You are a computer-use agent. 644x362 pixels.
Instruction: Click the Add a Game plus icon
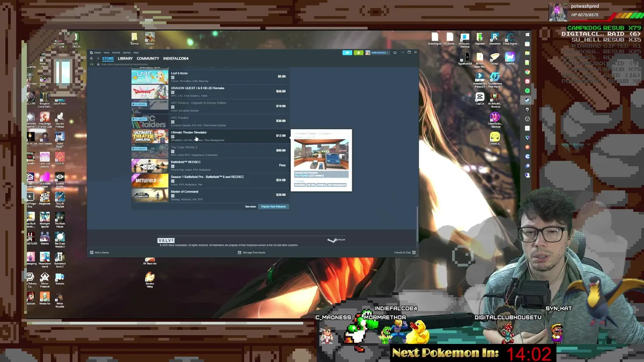coord(92,252)
